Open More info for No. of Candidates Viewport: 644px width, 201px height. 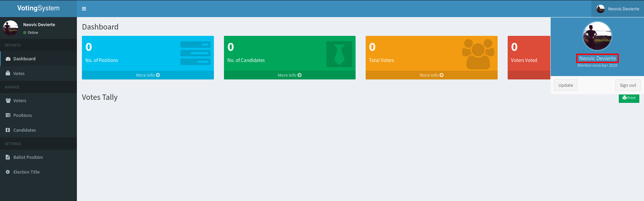289,75
